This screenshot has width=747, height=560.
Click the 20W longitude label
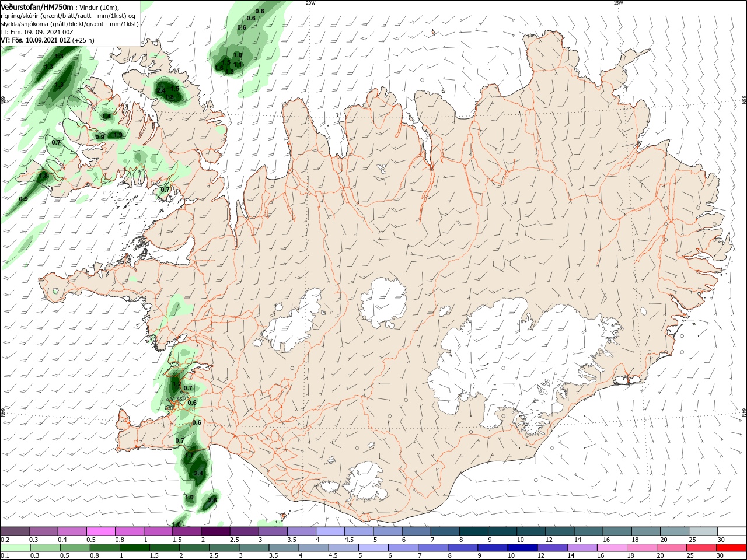point(310,2)
